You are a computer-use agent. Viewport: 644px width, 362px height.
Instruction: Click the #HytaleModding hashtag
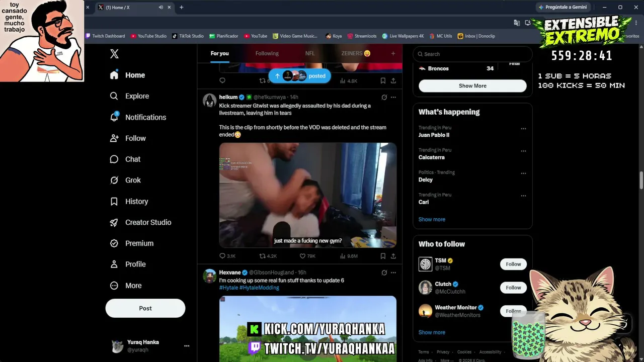(x=259, y=288)
